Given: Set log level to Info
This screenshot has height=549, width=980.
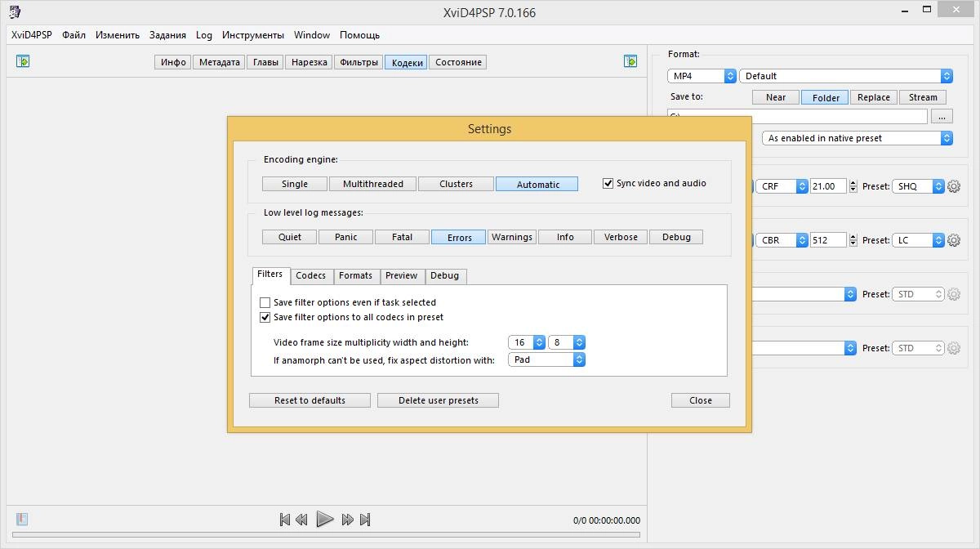Looking at the screenshot, I should (565, 237).
